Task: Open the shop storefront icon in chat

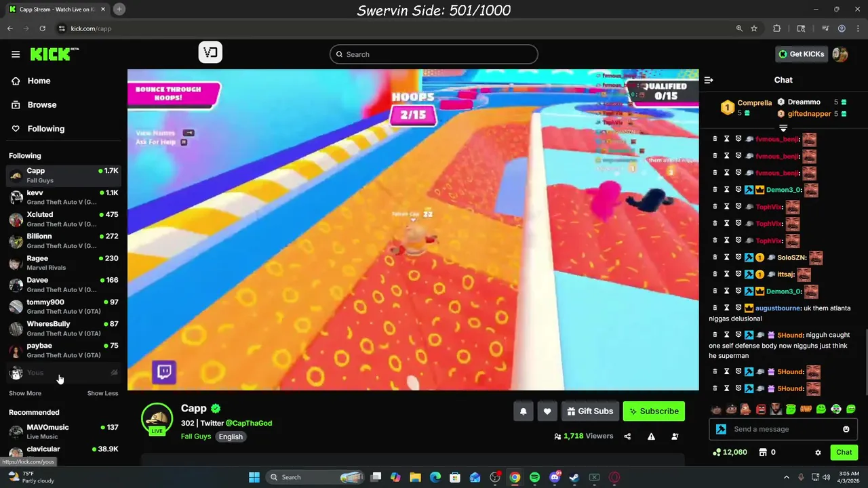Action: click(x=762, y=452)
